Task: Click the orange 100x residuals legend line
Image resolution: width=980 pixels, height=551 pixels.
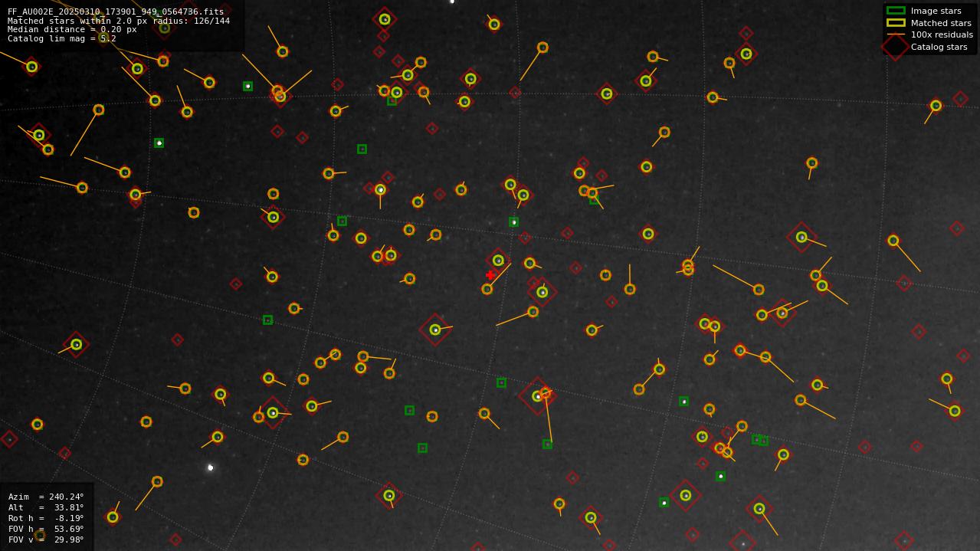Action: (x=896, y=34)
